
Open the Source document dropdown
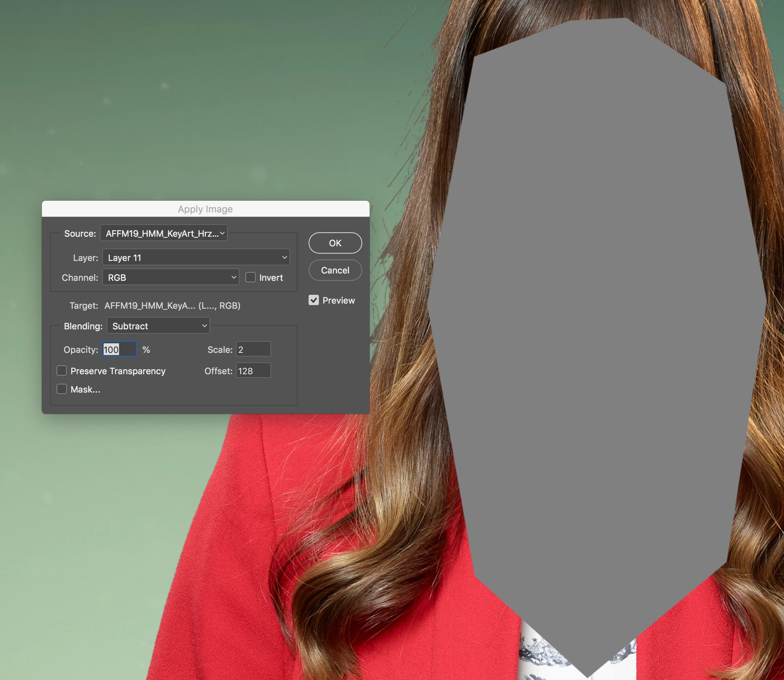tap(164, 233)
